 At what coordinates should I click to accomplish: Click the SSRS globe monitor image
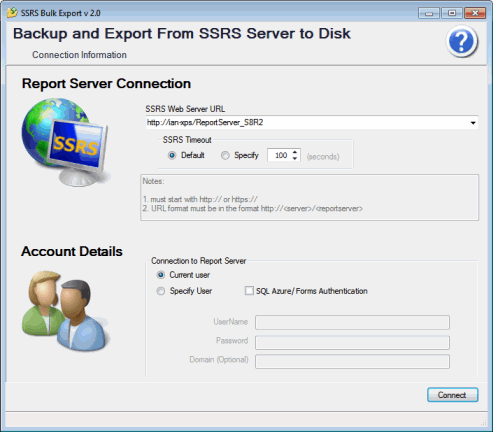66,142
